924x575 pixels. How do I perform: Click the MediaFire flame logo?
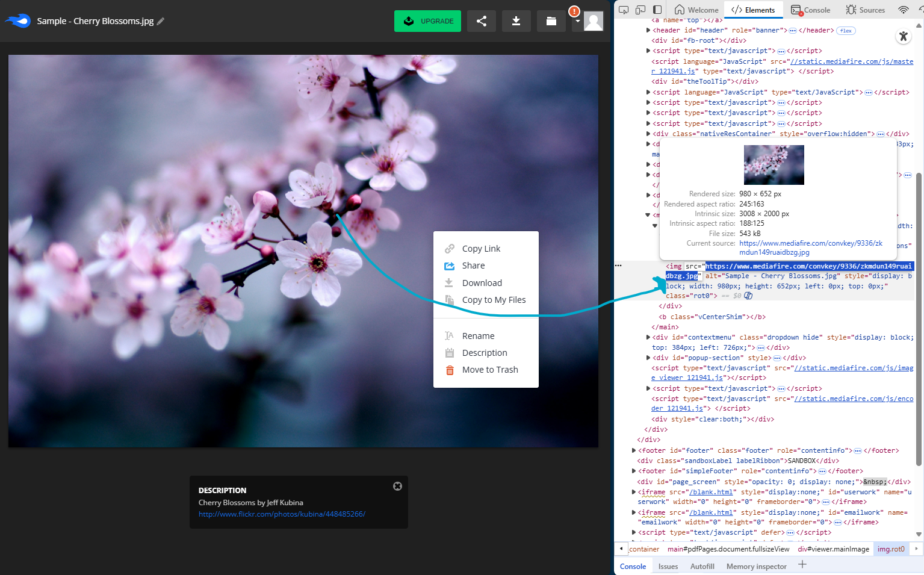pyautogui.click(x=18, y=21)
